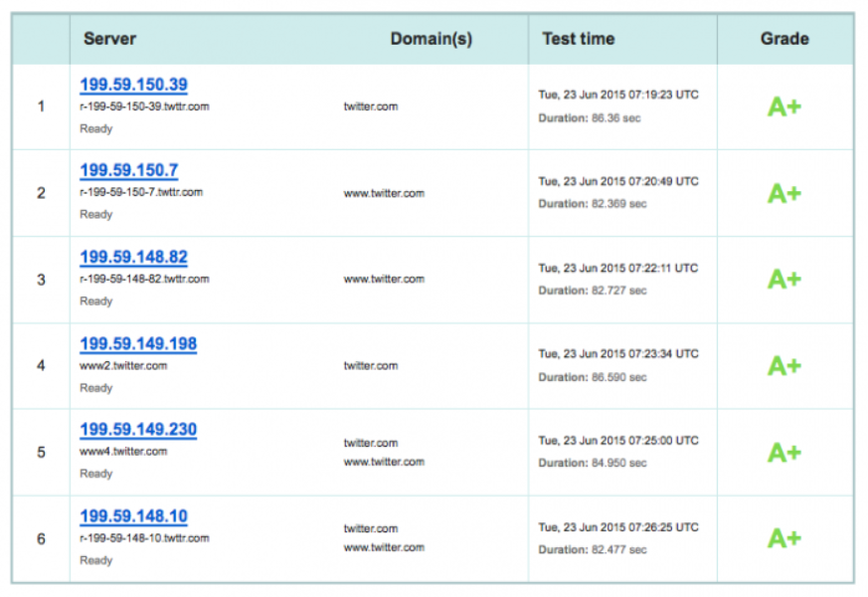Click the A+ grade for 199.59.148.82
Image resolution: width=868 pixels, height=597 pixels.
(784, 280)
